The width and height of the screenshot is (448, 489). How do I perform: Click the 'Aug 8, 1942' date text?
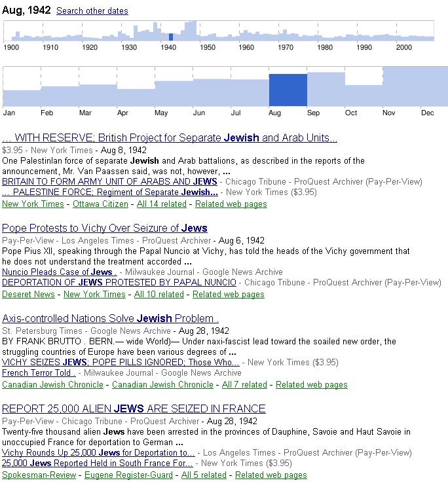pyautogui.click(x=124, y=151)
